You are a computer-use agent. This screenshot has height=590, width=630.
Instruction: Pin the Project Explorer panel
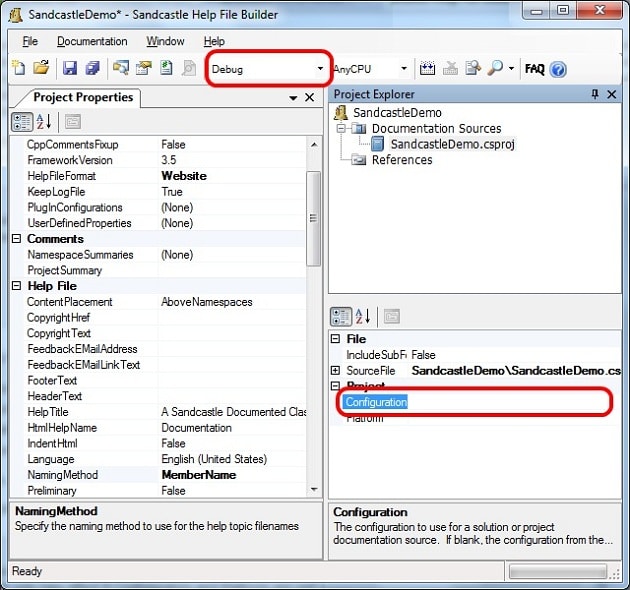click(595, 95)
